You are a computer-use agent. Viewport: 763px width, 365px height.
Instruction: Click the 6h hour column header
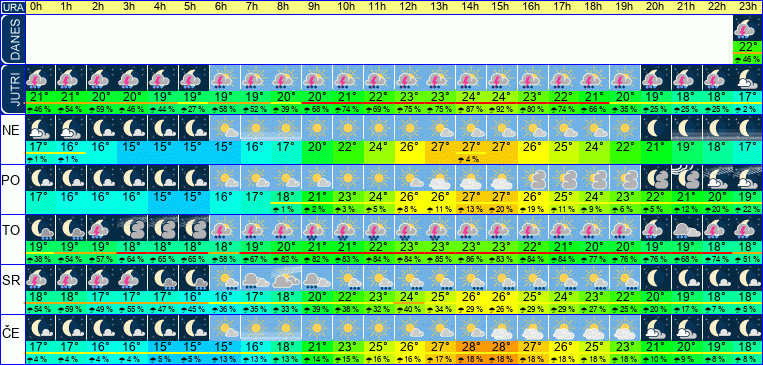225,7
